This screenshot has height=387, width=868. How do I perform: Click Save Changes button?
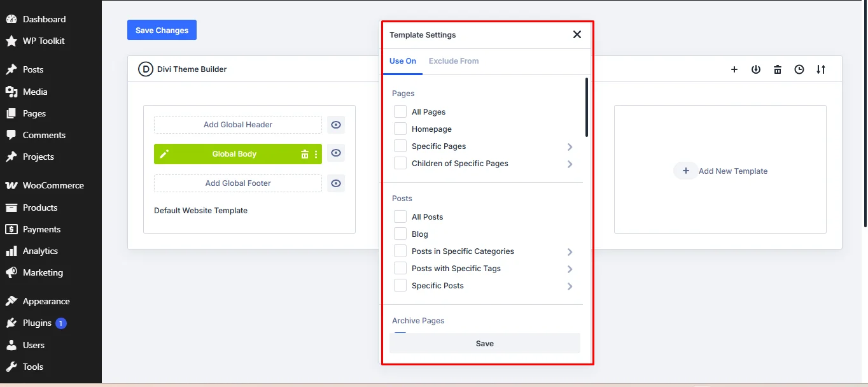pos(162,30)
